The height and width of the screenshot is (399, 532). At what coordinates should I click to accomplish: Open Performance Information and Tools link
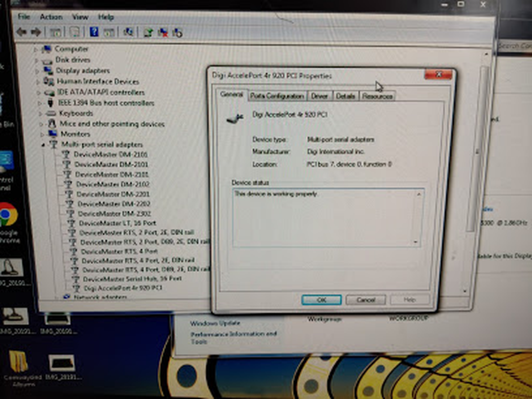233,337
